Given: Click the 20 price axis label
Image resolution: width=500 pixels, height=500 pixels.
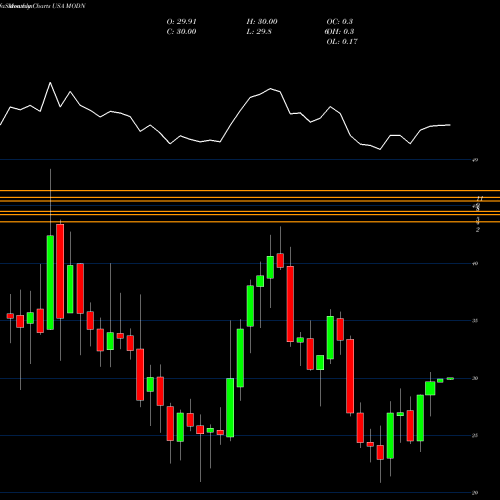Looking at the screenshot, I should click(x=475, y=493).
